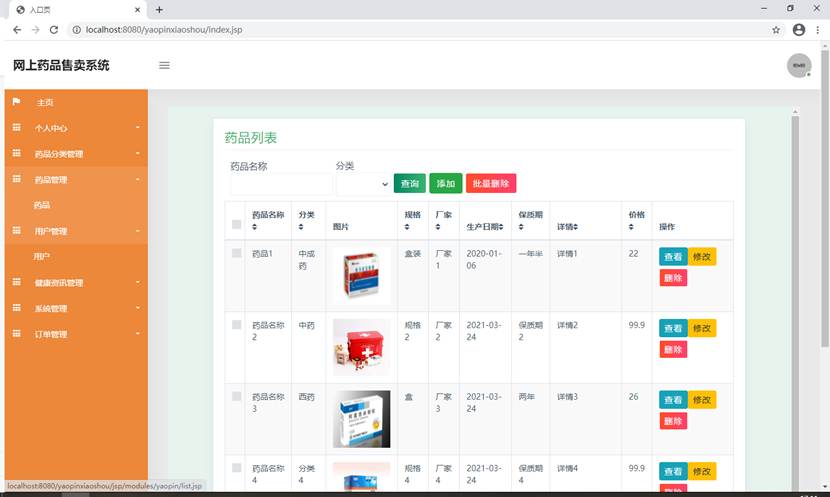This screenshot has width=830, height=497.
Task: Sort by 详情 column arrows
Action: pos(575,227)
